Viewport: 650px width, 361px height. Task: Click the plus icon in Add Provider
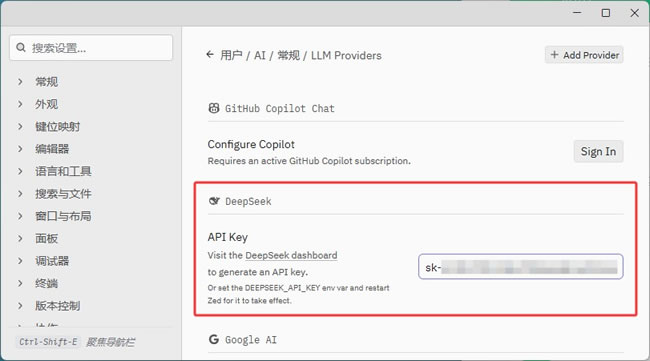pyautogui.click(x=554, y=55)
